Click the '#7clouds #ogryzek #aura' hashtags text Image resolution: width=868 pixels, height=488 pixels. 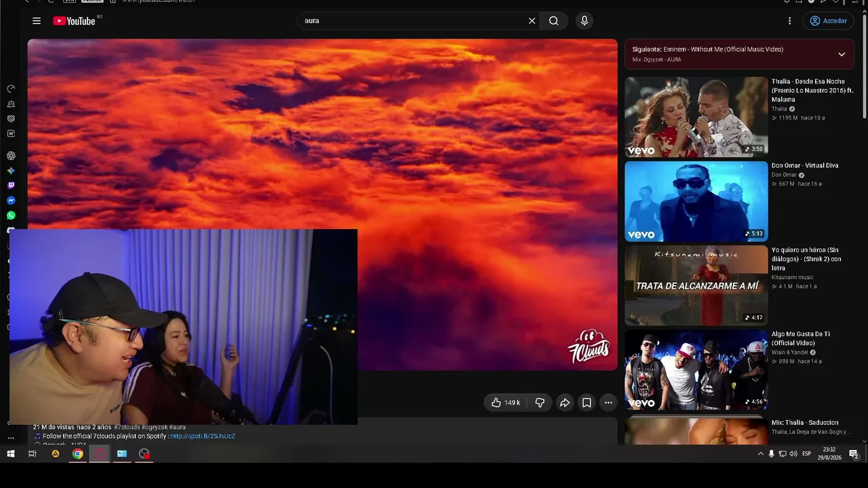coord(150,427)
